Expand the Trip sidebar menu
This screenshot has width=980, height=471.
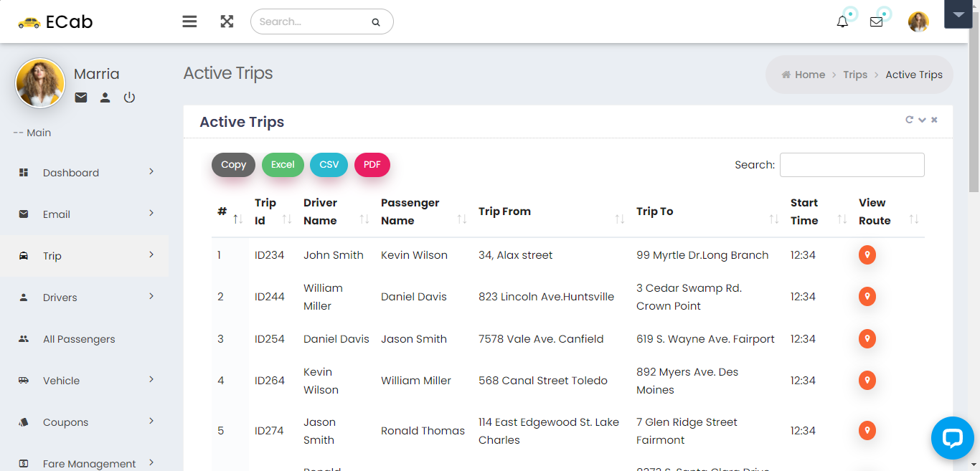[84, 256]
